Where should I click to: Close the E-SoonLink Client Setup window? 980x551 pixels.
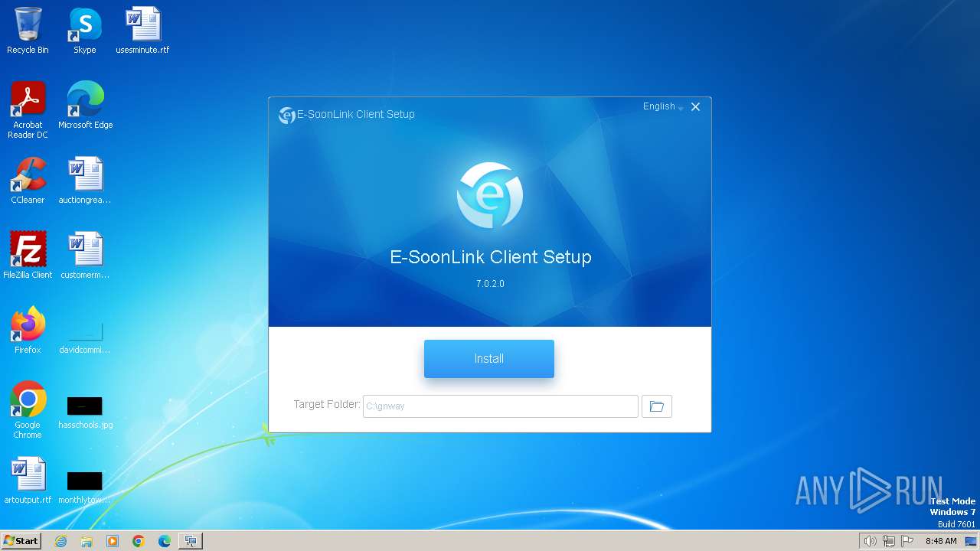click(x=695, y=107)
